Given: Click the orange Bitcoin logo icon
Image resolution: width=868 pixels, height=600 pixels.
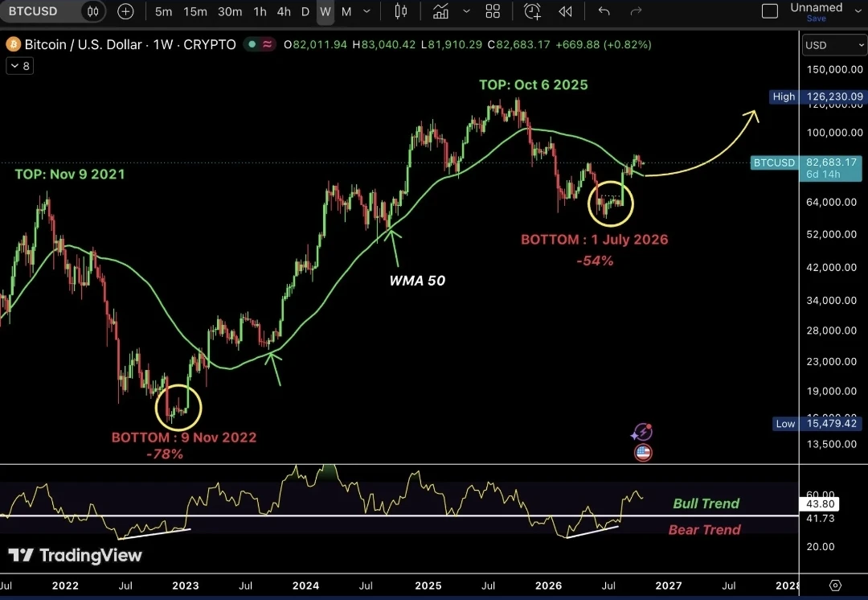Looking at the screenshot, I should [x=13, y=44].
